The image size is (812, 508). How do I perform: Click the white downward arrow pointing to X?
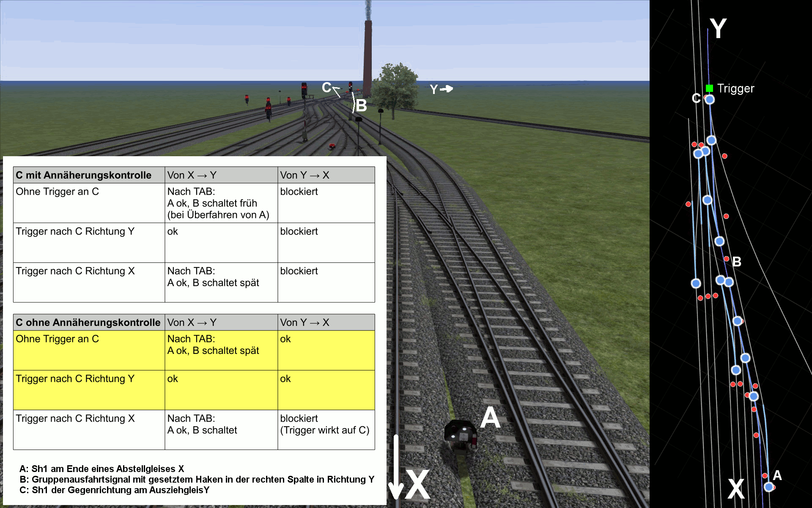pos(396,468)
